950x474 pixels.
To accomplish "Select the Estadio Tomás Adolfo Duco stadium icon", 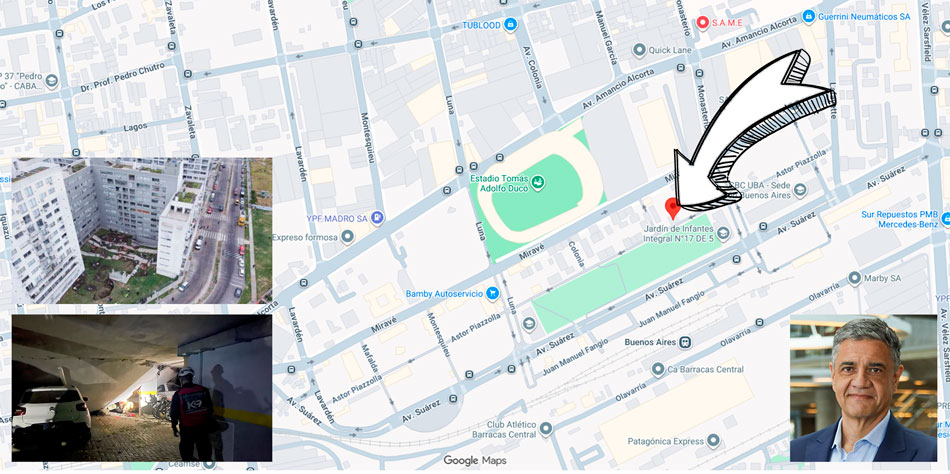I will click(537, 181).
